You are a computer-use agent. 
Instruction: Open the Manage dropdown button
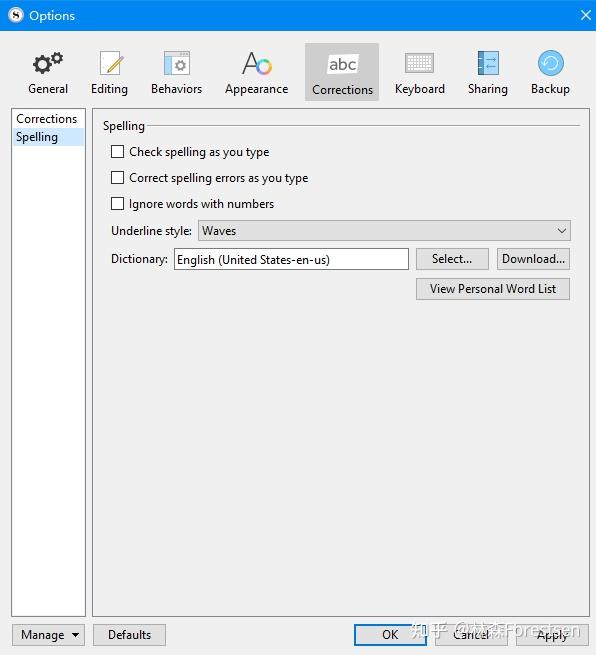coord(48,635)
